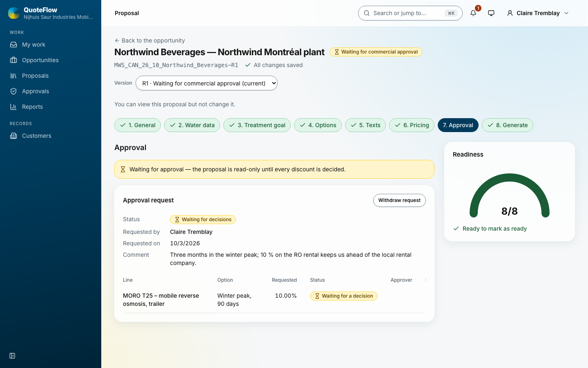Image resolution: width=588 pixels, height=368 pixels.
Task: Click the My work inbox icon
Action: tap(13, 45)
